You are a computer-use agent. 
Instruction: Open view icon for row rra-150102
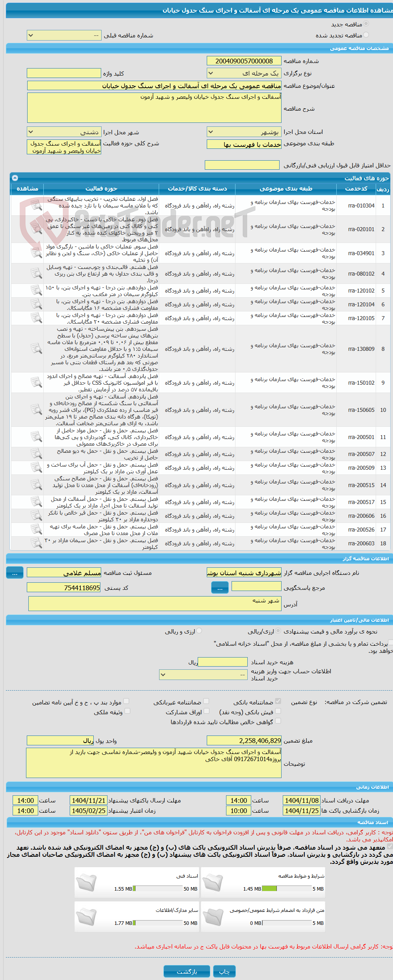click(x=37, y=383)
